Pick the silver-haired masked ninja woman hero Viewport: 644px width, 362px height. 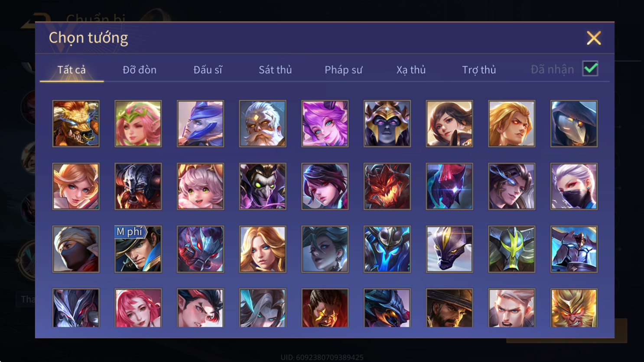click(574, 186)
